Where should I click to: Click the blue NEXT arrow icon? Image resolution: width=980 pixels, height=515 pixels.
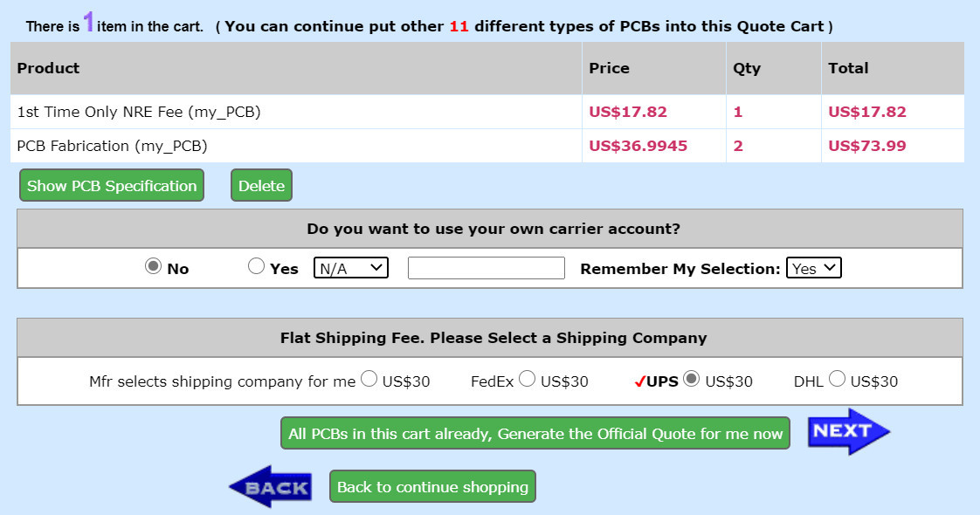[x=848, y=431]
